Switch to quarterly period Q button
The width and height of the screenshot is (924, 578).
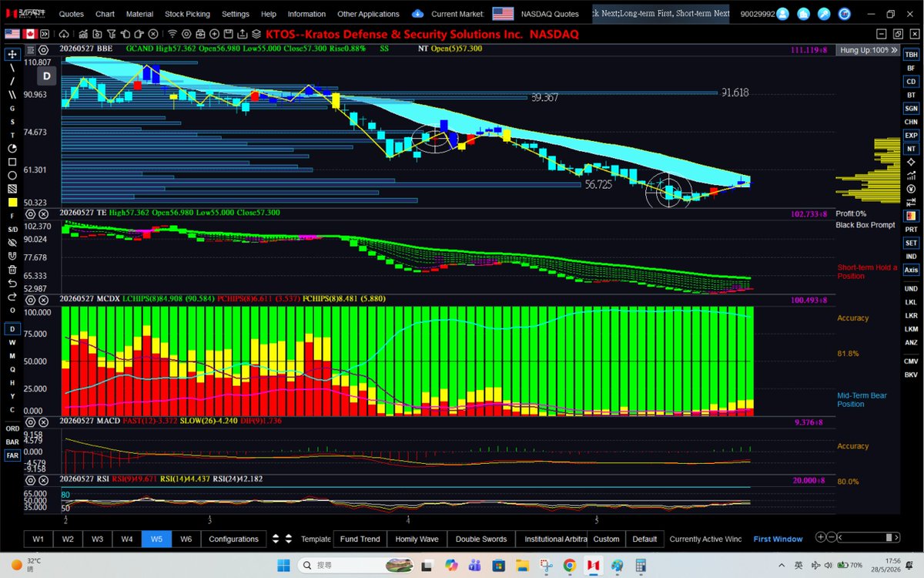tap(12, 369)
